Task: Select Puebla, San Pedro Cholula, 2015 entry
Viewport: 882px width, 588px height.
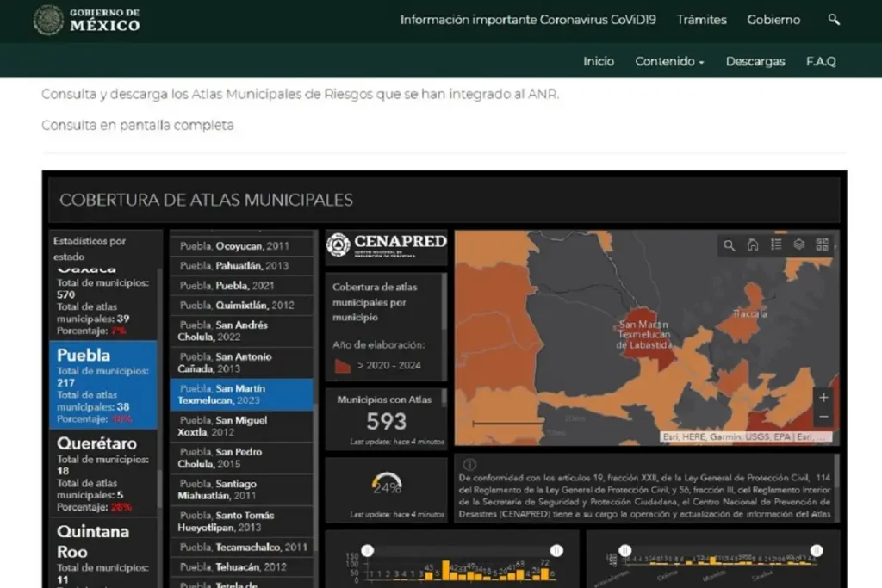Action: point(241,458)
